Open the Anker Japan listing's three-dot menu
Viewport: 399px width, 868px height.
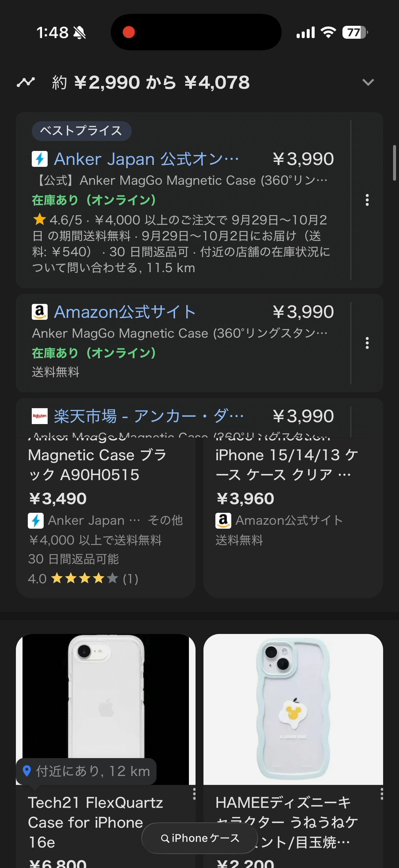(367, 200)
